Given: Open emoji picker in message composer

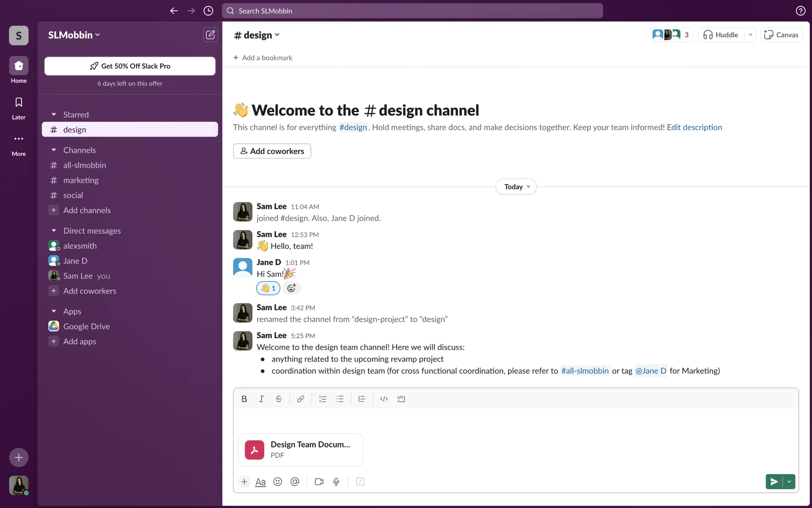Looking at the screenshot, I should pos(277,482).
